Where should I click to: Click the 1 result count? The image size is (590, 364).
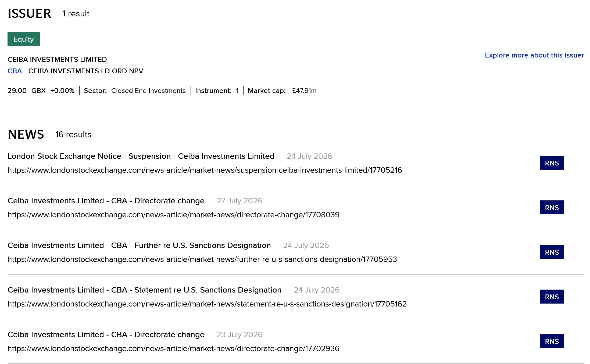pos(76,13)
